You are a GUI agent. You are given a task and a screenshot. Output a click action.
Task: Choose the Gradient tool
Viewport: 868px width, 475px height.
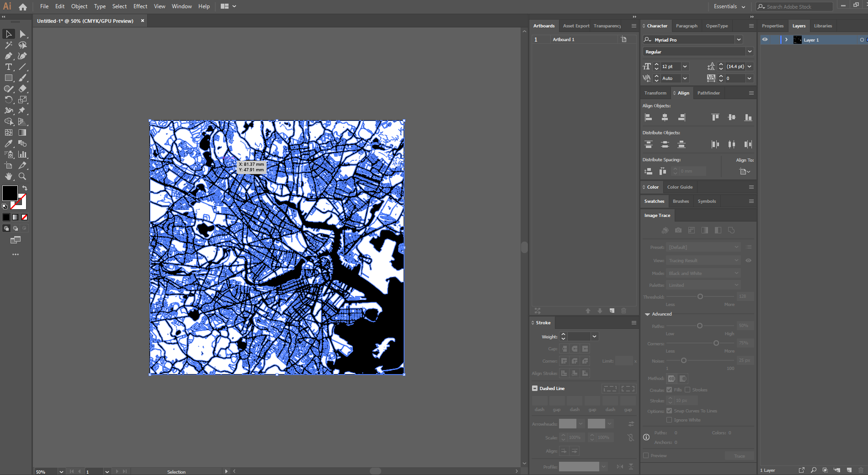(x=22, y=132)
